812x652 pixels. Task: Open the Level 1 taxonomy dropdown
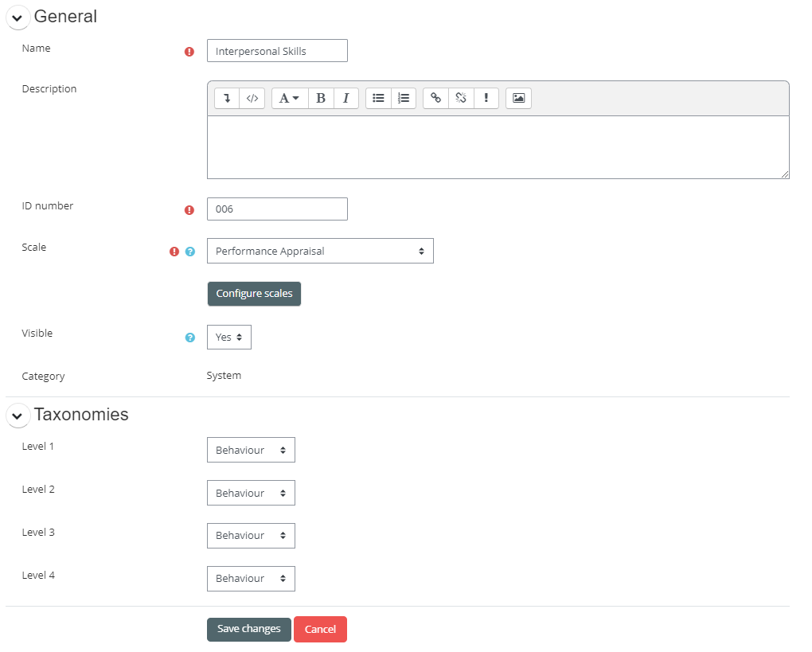point(251,450)
